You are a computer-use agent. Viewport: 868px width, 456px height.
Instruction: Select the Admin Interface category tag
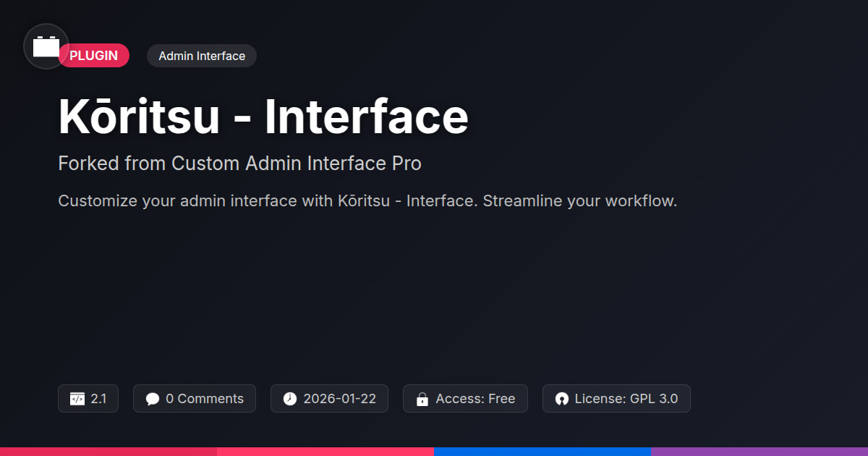(x=202, y=56)
